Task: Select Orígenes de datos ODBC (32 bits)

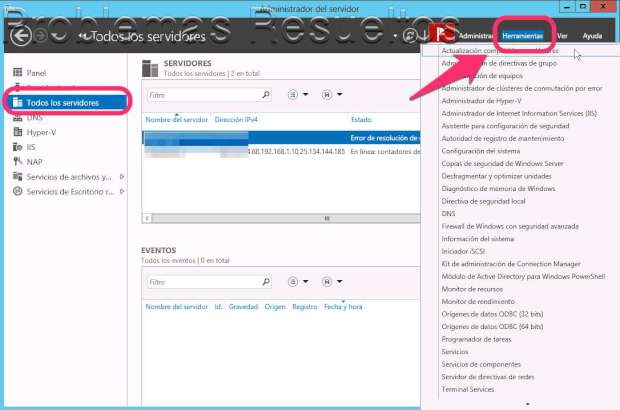Action: 492,314
